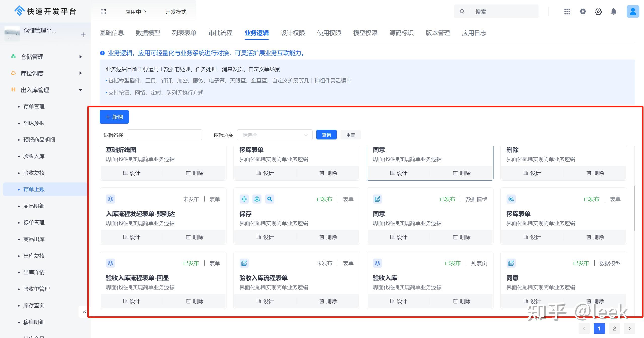Screen dimensions: 644x338
Task: Collapse the sidebar with the double-arrow toggle
Action: click(84, 312)
